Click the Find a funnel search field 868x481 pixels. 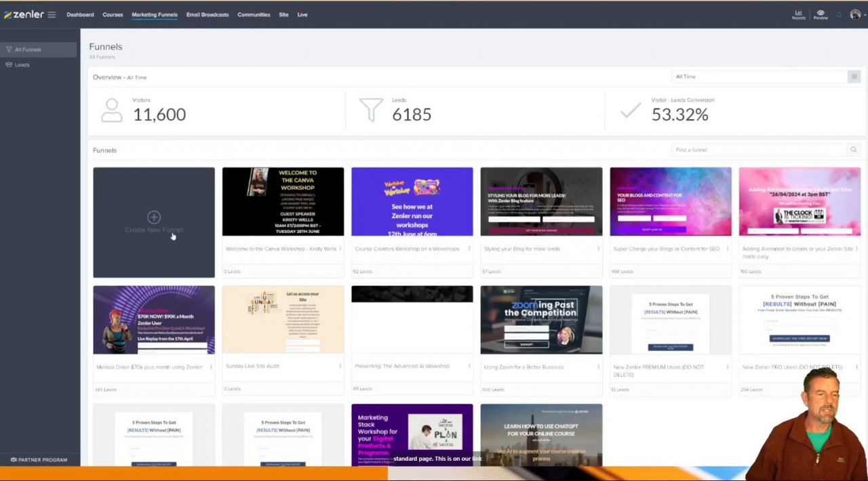click(746, 150)
